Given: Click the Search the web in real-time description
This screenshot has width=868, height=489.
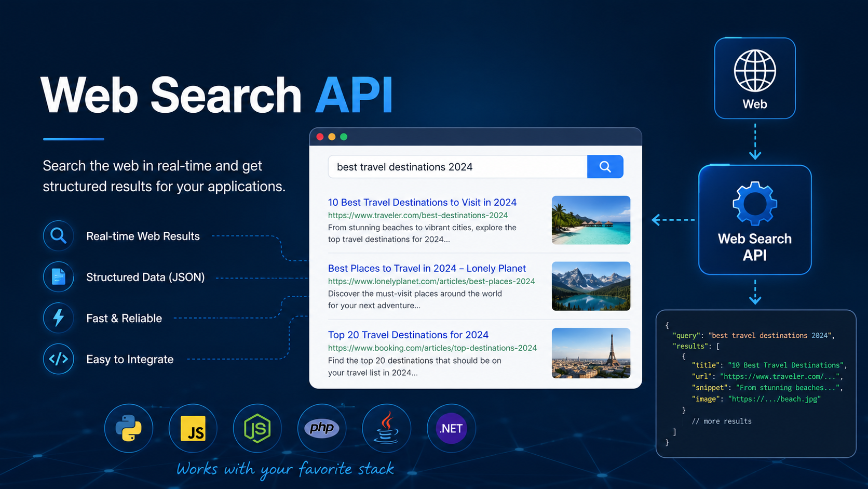Looking at the screenshot, I should (x=164, y=176).
